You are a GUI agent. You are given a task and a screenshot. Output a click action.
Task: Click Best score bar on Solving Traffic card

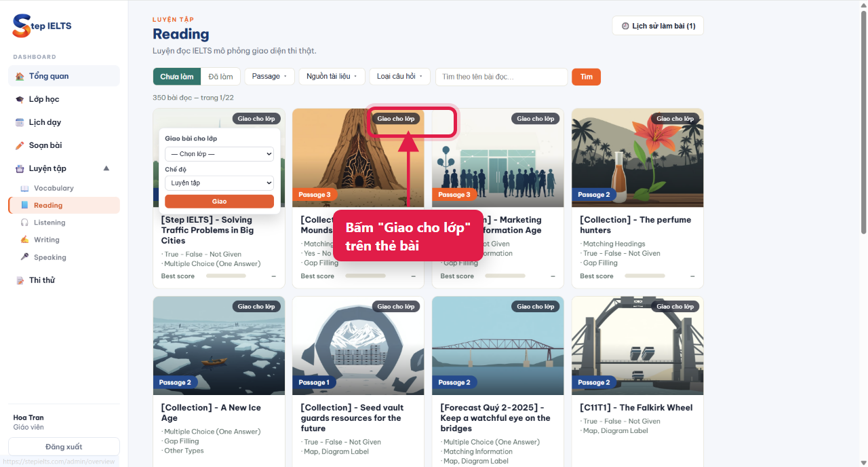(226, 276)
